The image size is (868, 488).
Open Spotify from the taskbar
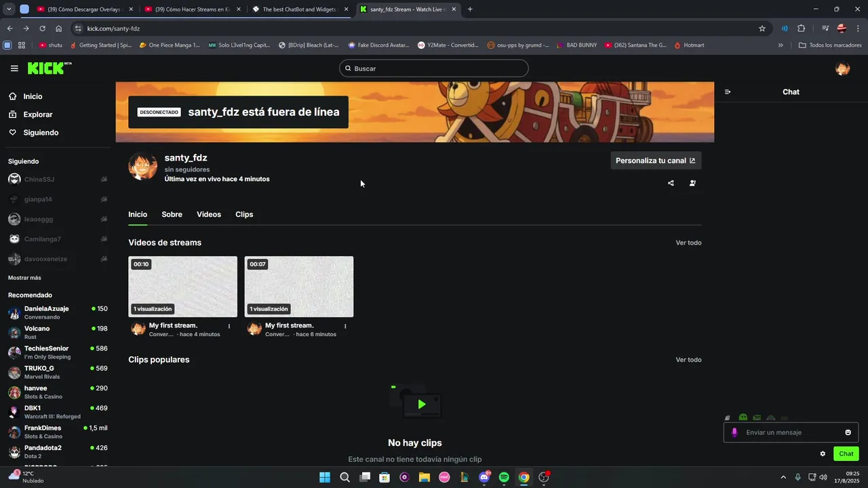[x=504, y=477]
